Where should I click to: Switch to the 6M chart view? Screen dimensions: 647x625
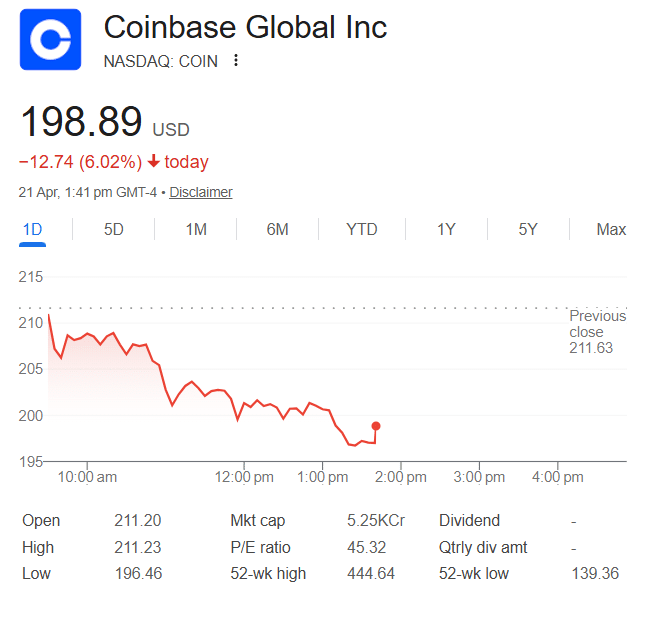click(277, 229)
